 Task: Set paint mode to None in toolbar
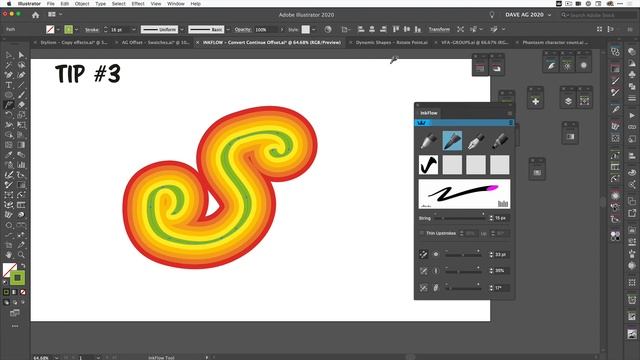tap(23, 292)
